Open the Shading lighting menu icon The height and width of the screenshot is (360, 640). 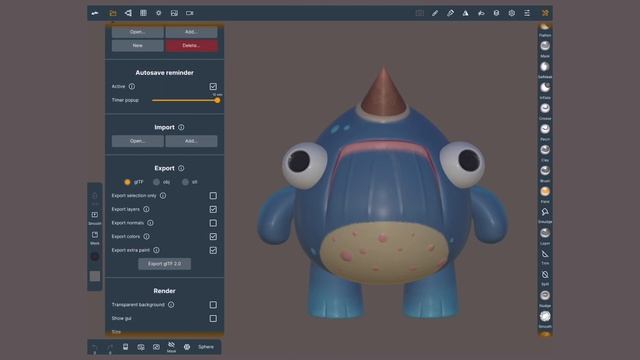pos(159,13)
